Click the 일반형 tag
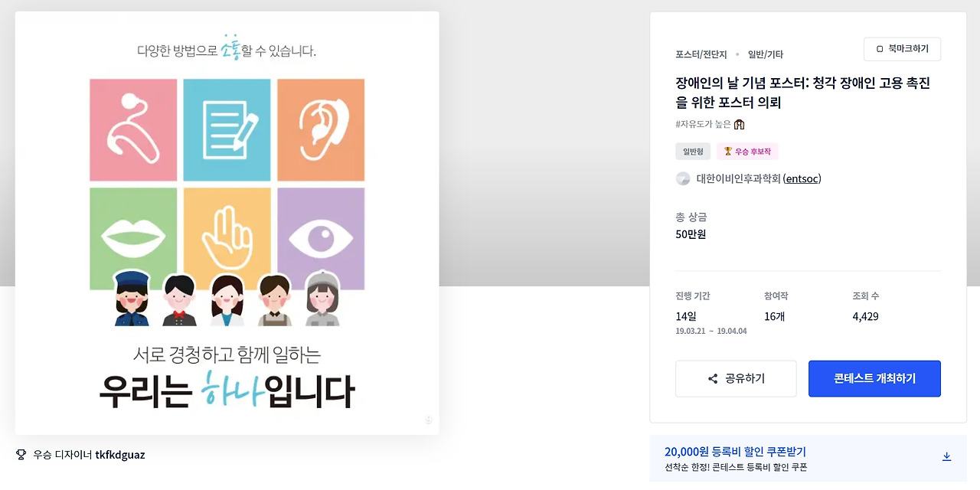This screenshot has height=490, width=980. tap(693, 152)
